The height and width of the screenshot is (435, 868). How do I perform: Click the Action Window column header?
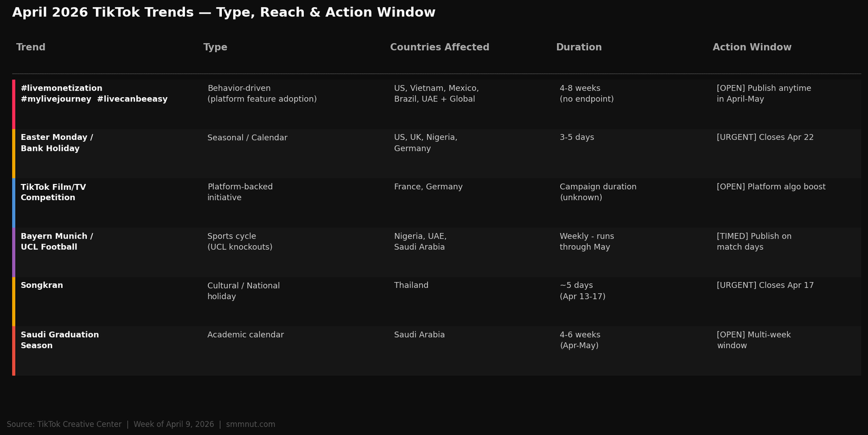click(751, 47)
